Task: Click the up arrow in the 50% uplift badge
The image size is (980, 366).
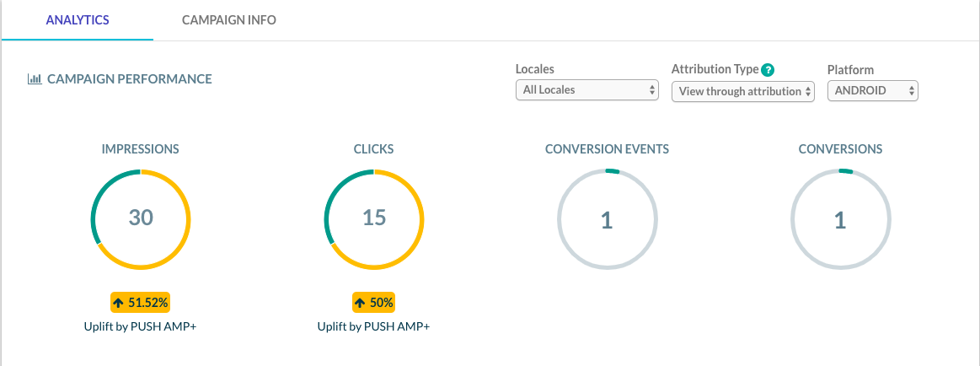Action: (x=360, y=304)
